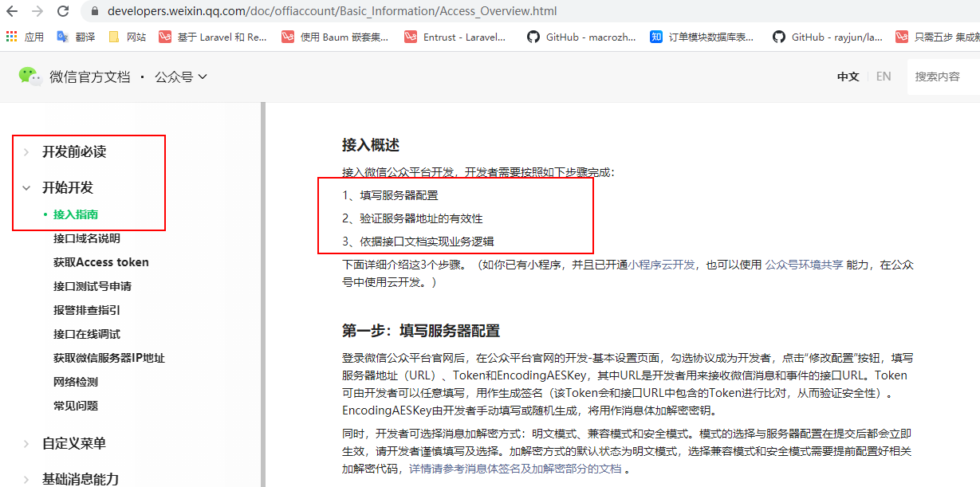Switch the language to EN

point(884,77)
